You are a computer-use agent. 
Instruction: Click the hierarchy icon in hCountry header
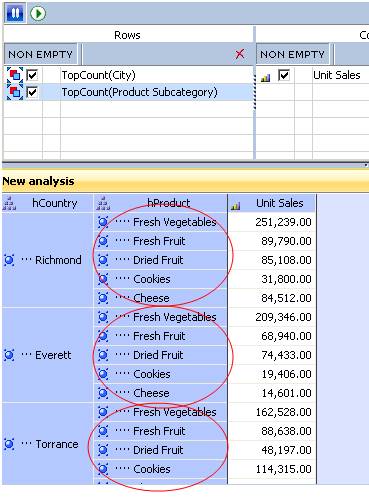(9, 203)
